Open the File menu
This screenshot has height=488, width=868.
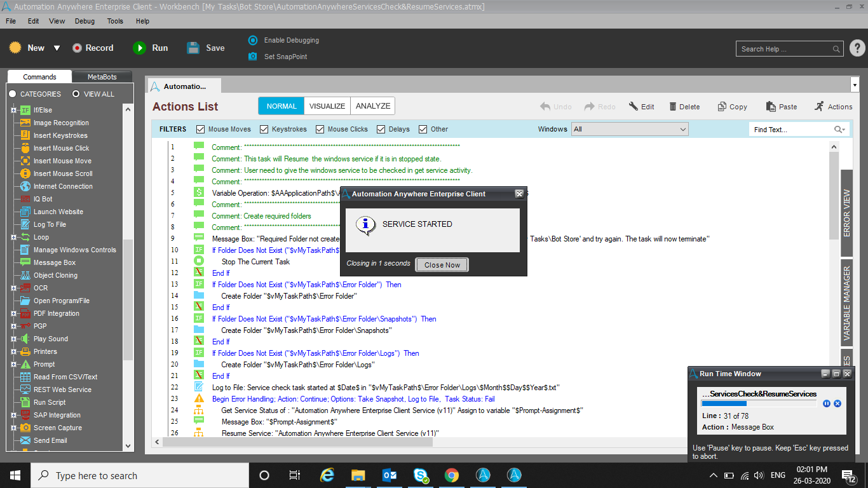11,21
